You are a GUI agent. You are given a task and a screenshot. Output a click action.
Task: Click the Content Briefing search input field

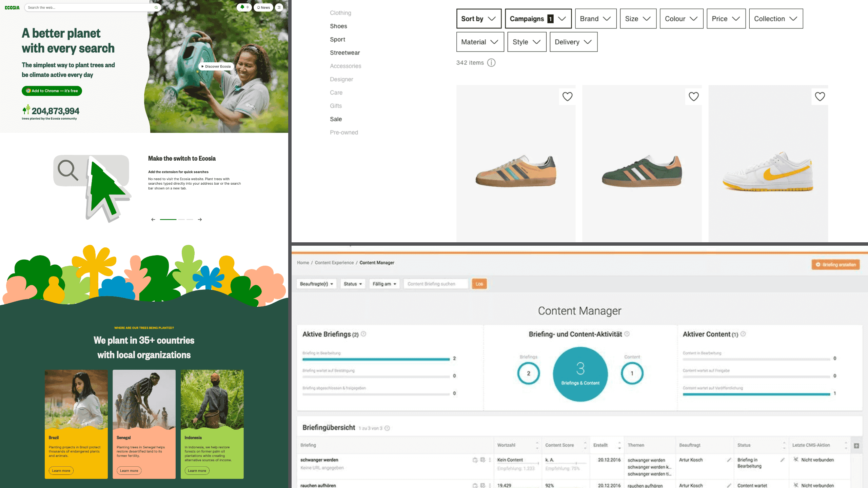436,284
